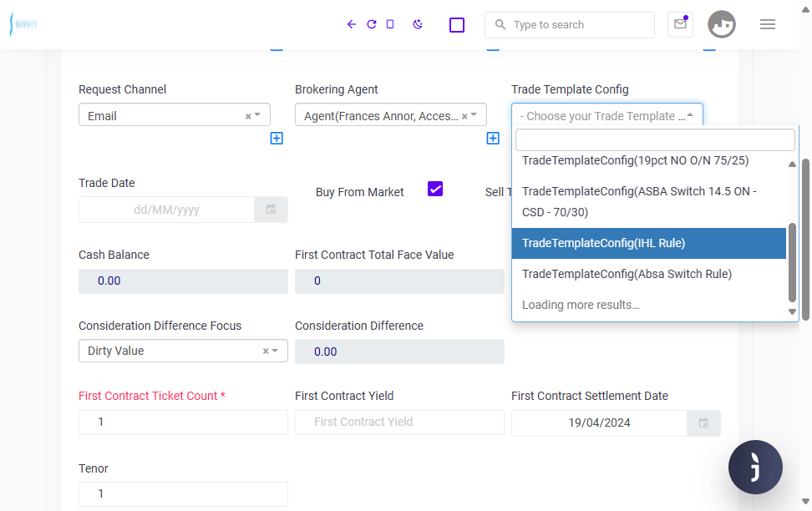The image size is (812, 511).
Task: Click the Consideration Difference value field
Action: pos(400,352)
